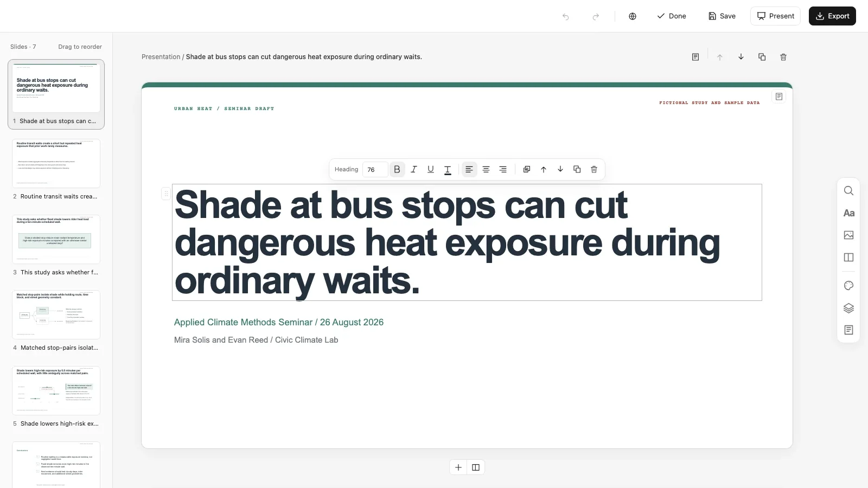Move slide down with arrow icon
Image resolution: width=868 pixels, height=488 pixels.
741,57
